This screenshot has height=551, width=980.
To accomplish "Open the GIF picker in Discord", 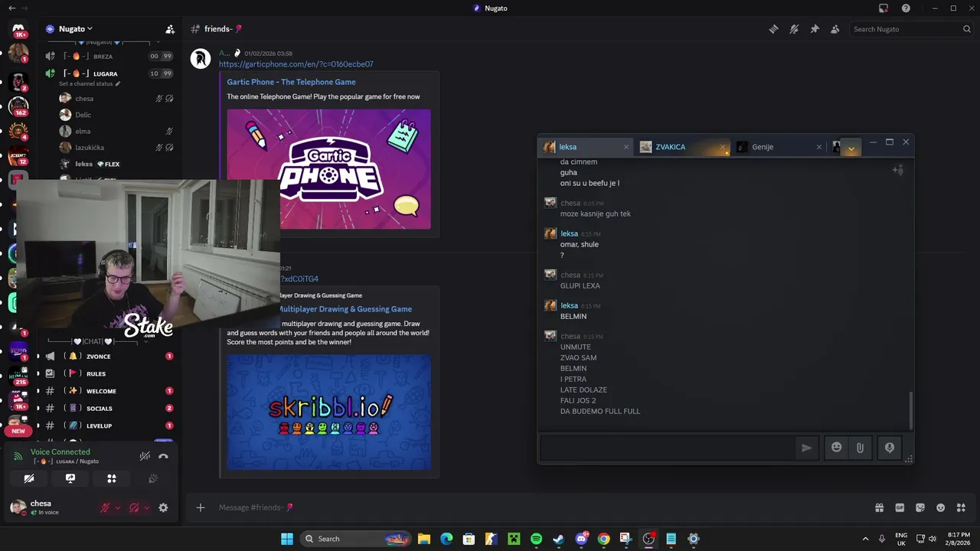I will 900,507.
